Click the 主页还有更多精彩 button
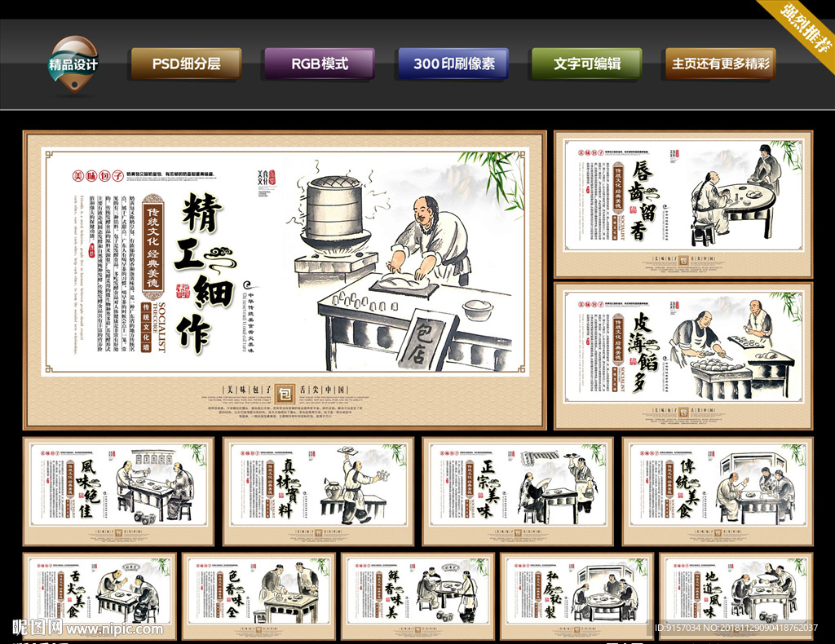835x644 pixels. click(721, 64)
